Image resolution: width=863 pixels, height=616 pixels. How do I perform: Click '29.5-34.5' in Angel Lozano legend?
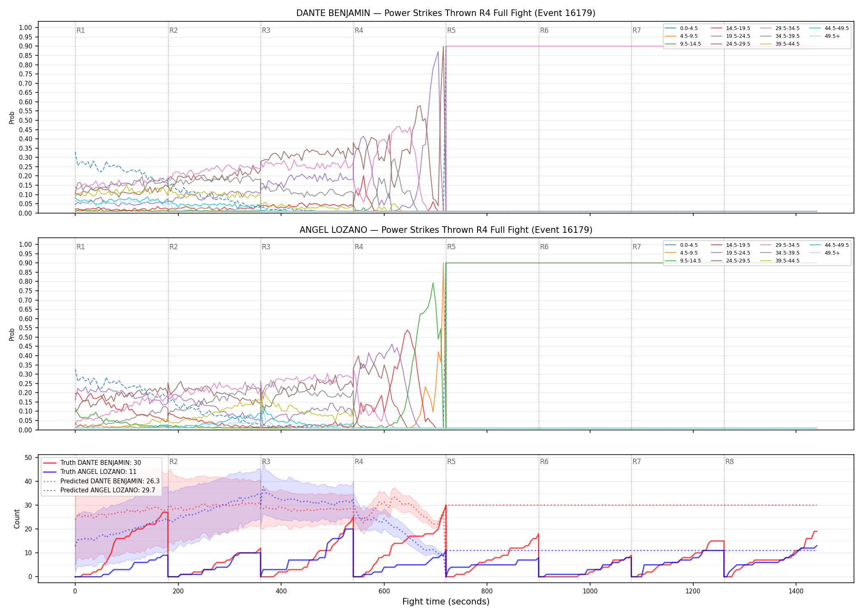pyautogui.click(x=787, y=245)
